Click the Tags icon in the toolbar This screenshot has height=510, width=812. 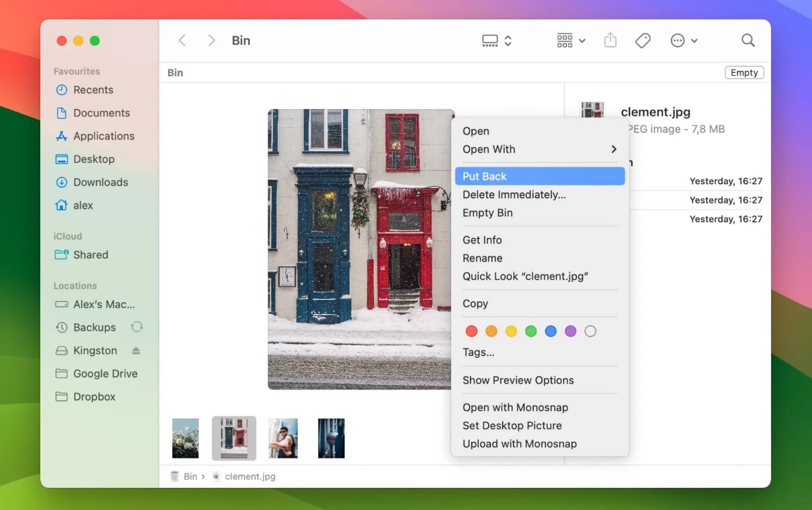click(x=643, y=41)
